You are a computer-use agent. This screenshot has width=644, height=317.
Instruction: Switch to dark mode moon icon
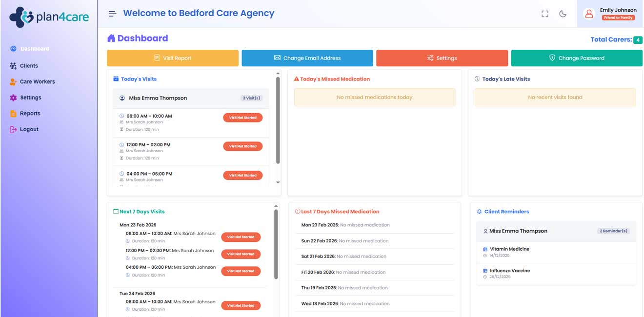(x=563, y=14)
